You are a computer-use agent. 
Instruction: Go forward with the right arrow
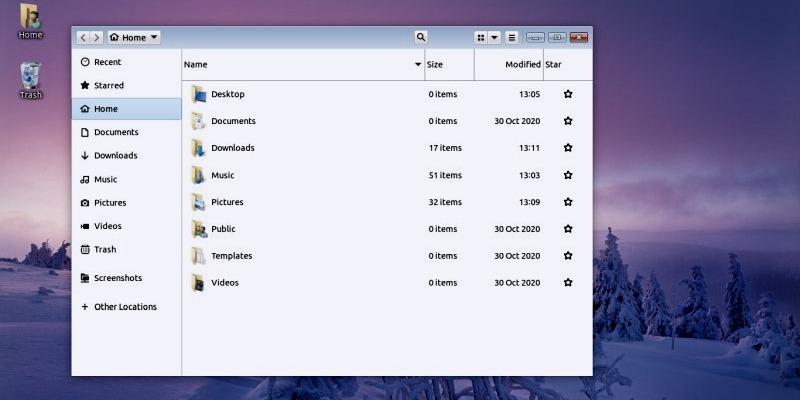click(x=96, y=38)
